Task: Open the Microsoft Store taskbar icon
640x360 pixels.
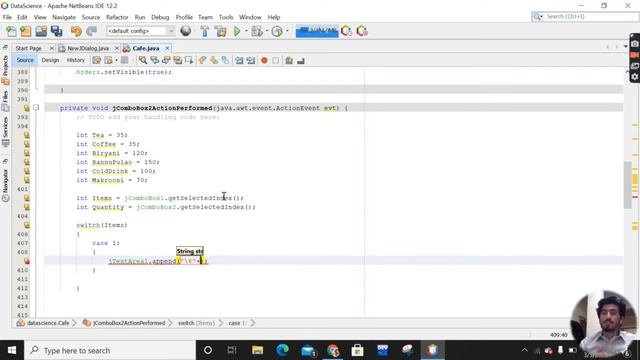Action: [x=357, y=350]
